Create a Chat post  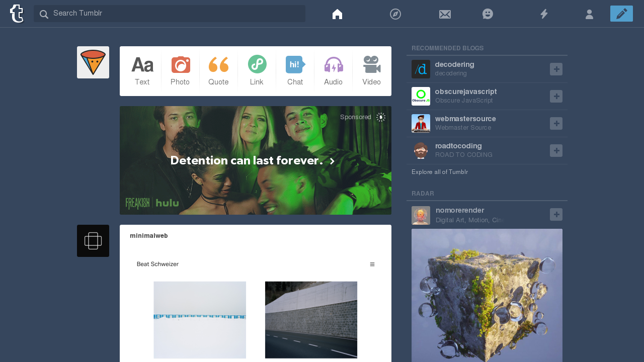[295, 71]
